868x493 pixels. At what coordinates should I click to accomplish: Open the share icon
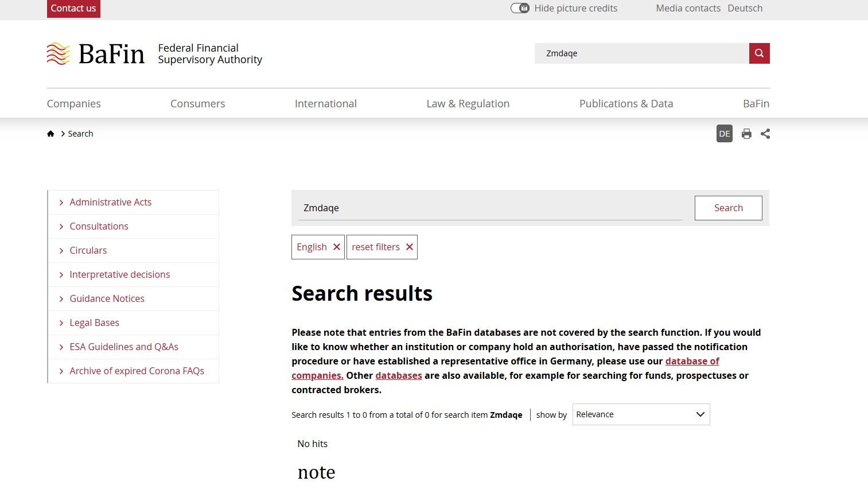pos(765,134)
